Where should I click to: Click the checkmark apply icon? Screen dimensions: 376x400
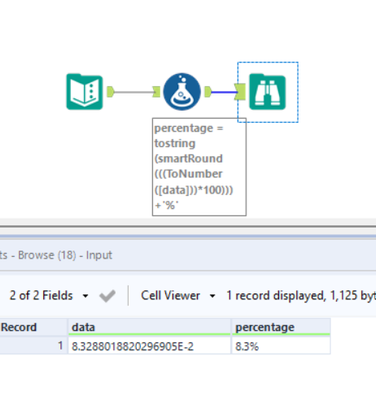click(x=107, y=296)
